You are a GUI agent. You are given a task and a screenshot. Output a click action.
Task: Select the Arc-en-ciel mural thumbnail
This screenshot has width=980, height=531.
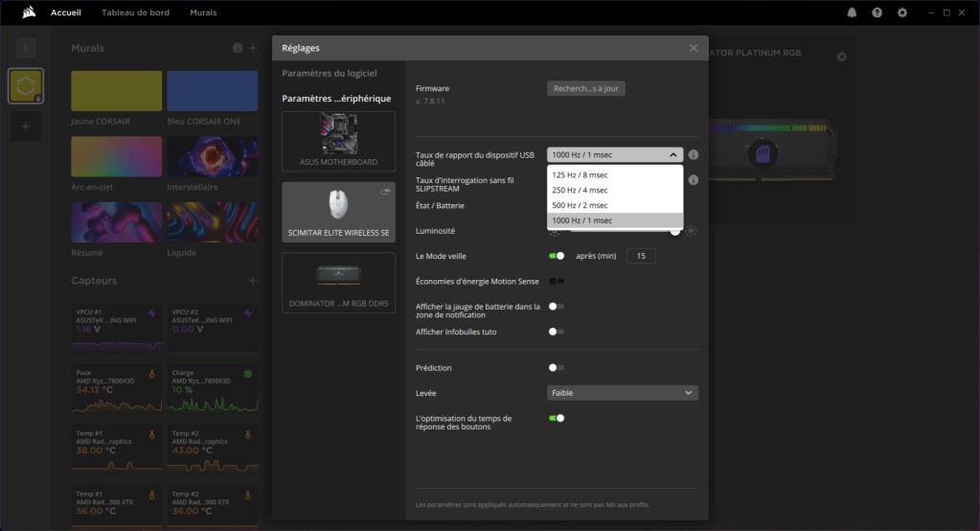pyautogui.click(x=116, y=156)
